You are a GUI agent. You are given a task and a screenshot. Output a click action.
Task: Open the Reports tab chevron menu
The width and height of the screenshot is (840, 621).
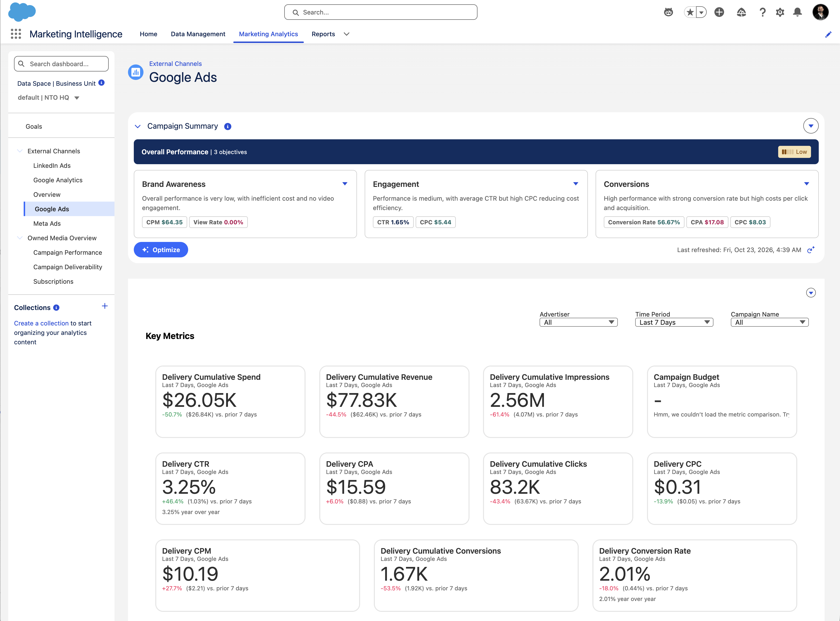point(347,34)
